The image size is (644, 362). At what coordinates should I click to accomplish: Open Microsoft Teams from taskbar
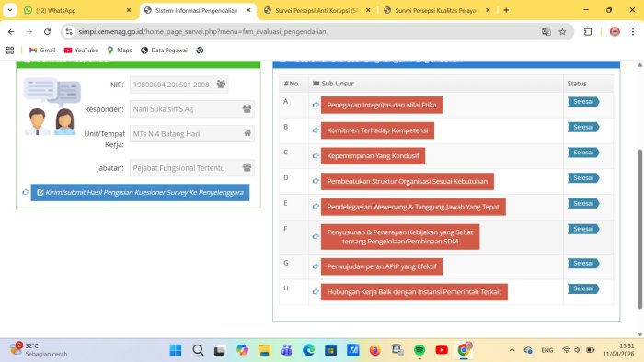(x=286, y=350)
